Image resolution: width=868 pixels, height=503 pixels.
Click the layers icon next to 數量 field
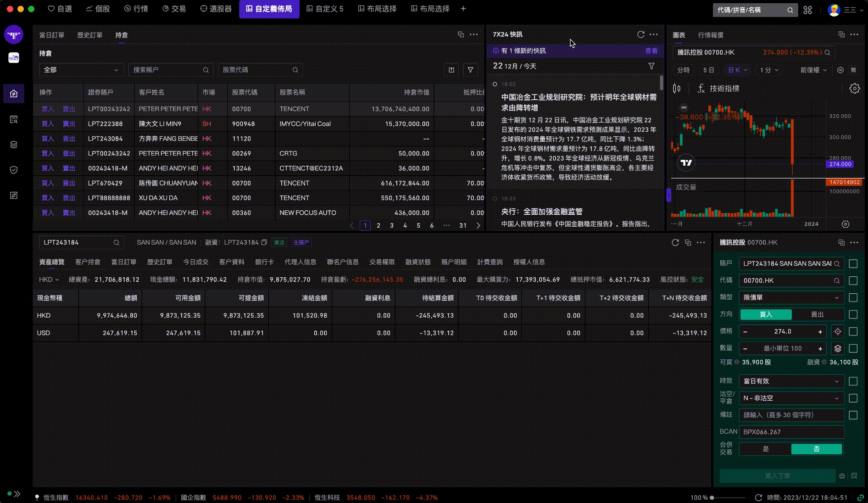tap(838, 348)
